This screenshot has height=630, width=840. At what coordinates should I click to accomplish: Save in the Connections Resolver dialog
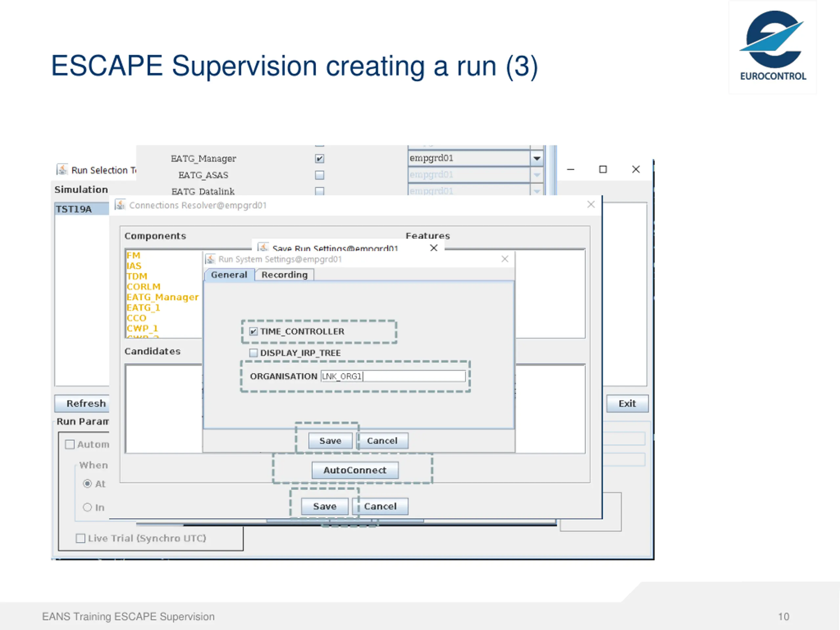325,506
